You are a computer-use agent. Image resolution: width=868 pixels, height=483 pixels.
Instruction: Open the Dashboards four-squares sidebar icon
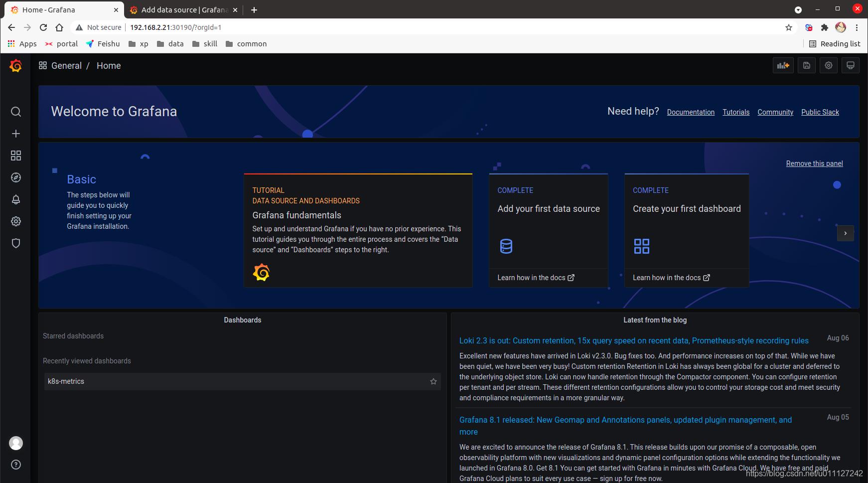[16, 156]
